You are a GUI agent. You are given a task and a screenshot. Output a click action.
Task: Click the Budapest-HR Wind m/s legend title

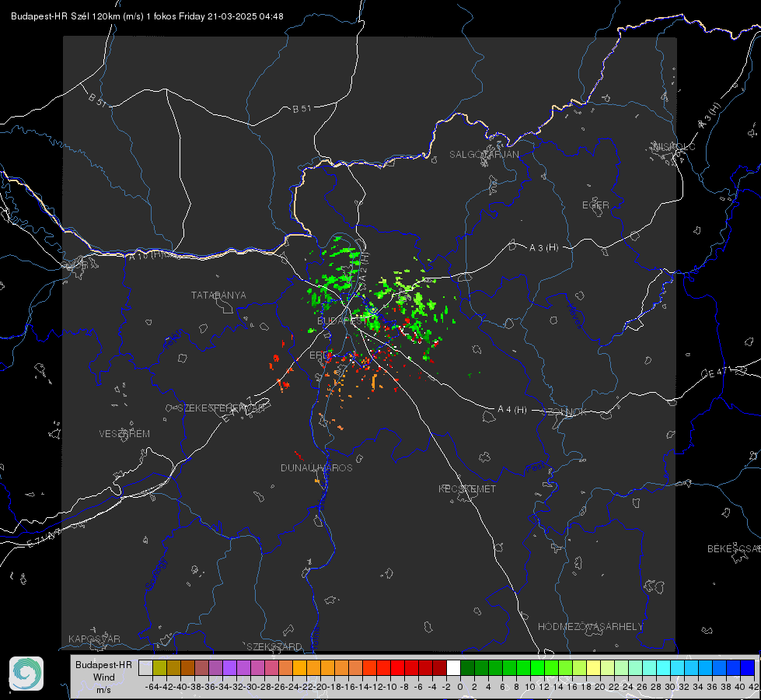point(104,677)
